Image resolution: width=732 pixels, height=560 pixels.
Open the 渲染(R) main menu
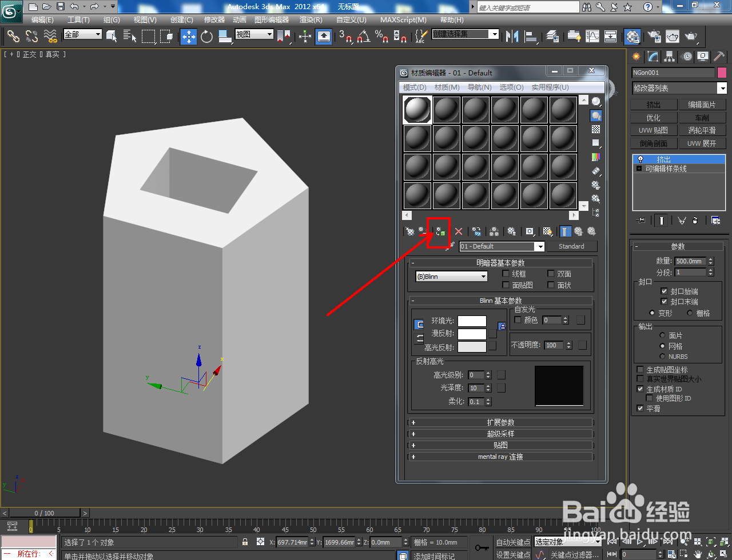pyautogui.click(x=311, y=20)
